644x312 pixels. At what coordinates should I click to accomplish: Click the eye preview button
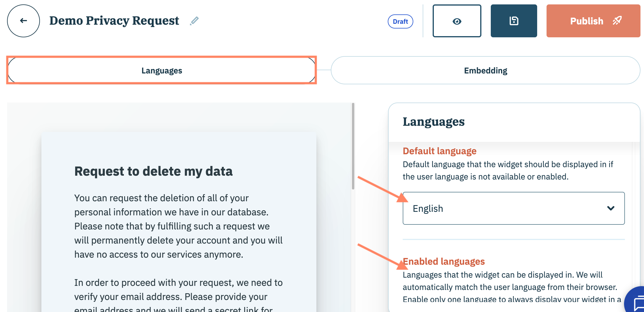pos(457,21)
